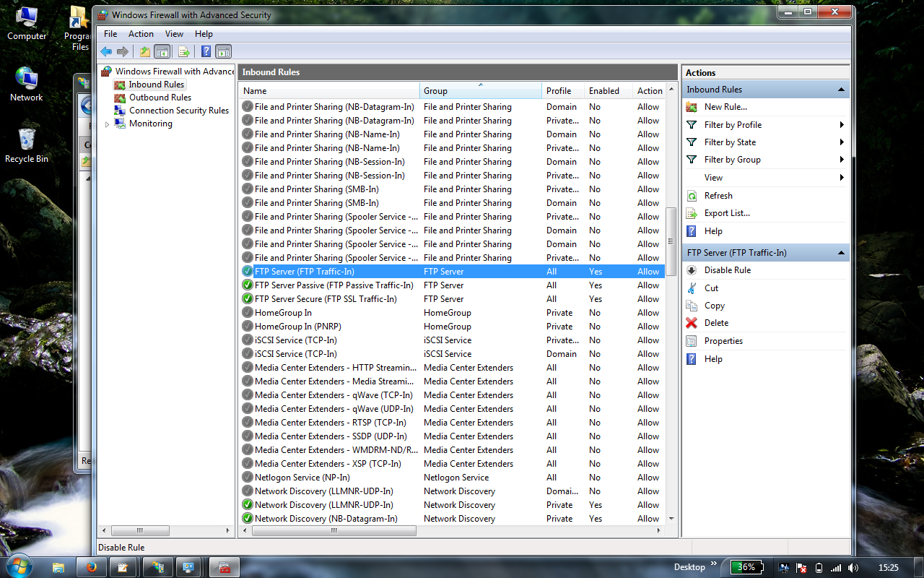
Task: Select Connection Security Rules in the tree
Action: [x=179, y=111]
